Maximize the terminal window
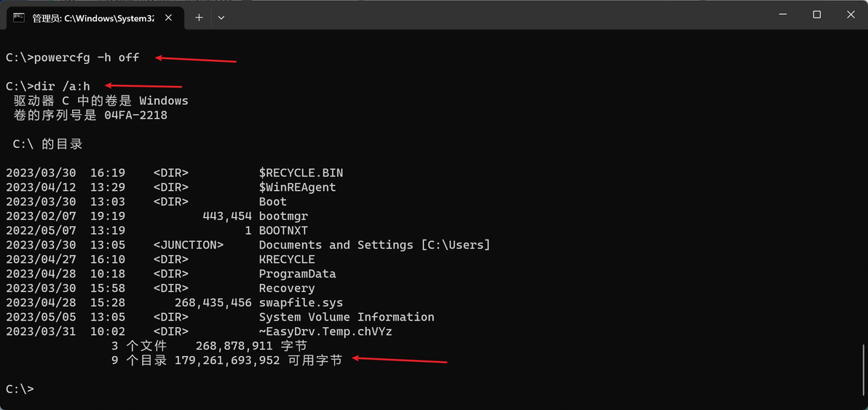This screenshot has width=868, height=410. [817, 15]
